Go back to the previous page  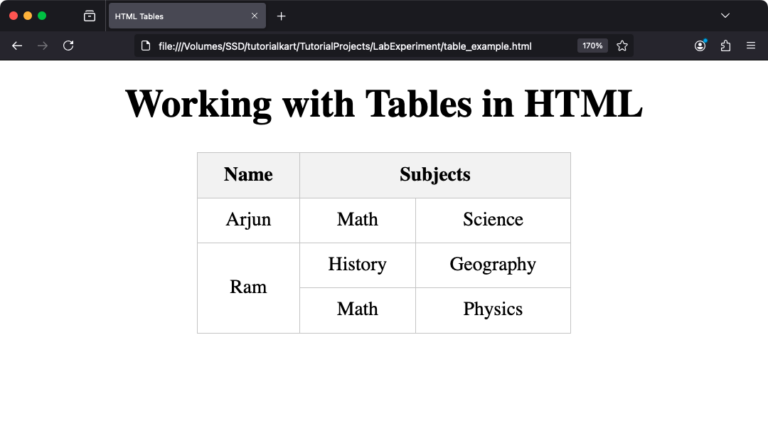tap(17, 46)
